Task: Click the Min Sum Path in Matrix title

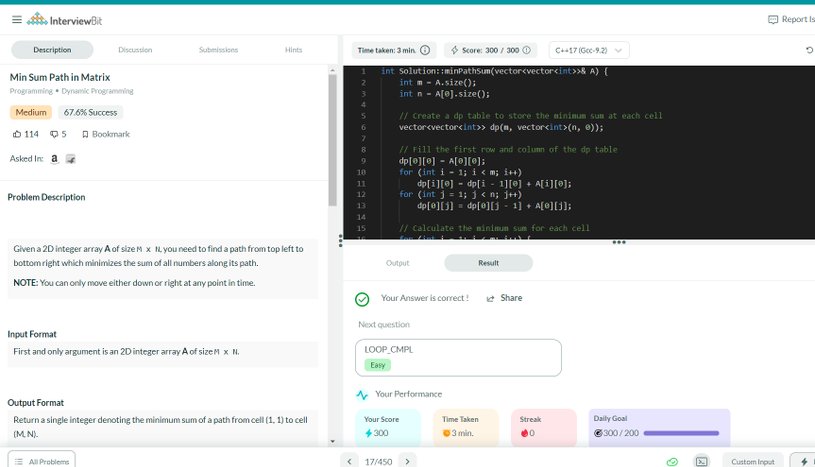Action: [x=60, y=77]
